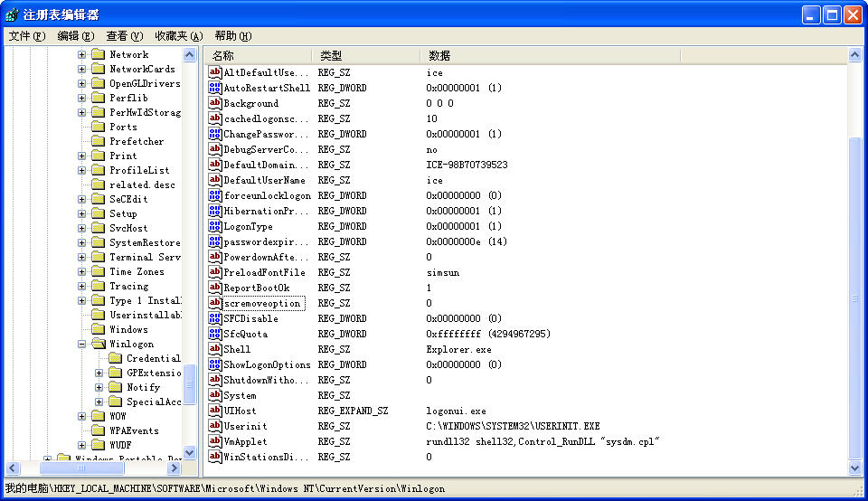Image resolution: width=868 pixels, height=501 pixels.
Task: Click the tree pane scroll down arrow
Action: coord(189,453)
